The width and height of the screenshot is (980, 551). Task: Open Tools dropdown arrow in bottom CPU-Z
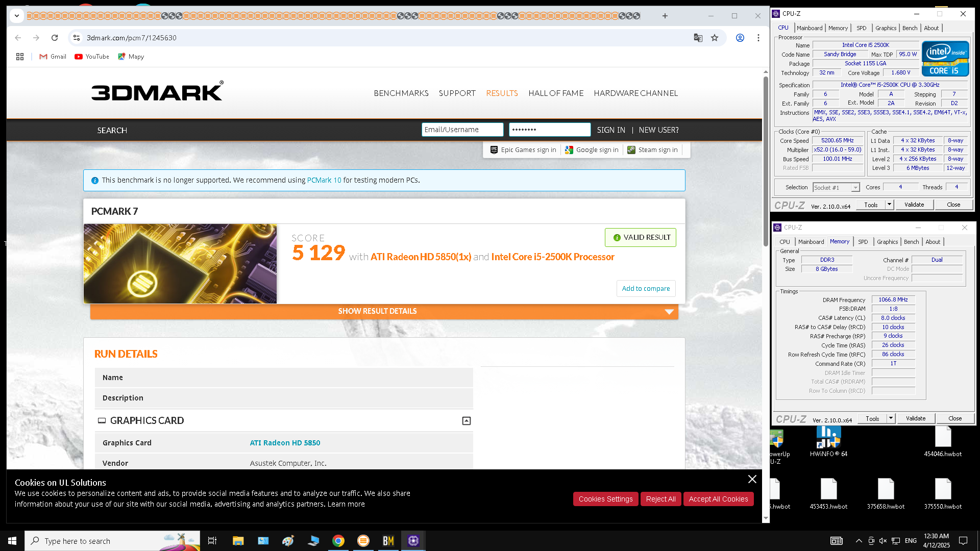click(x=891, y=418)
